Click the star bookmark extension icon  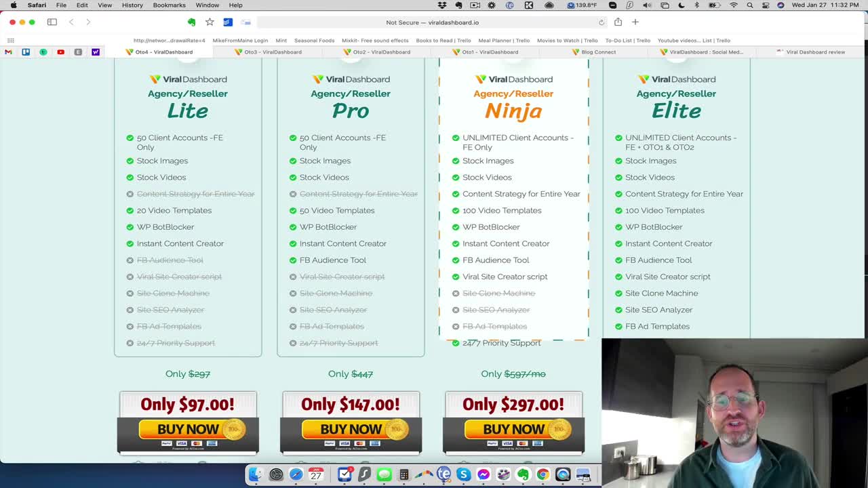(x=210, y=22)
